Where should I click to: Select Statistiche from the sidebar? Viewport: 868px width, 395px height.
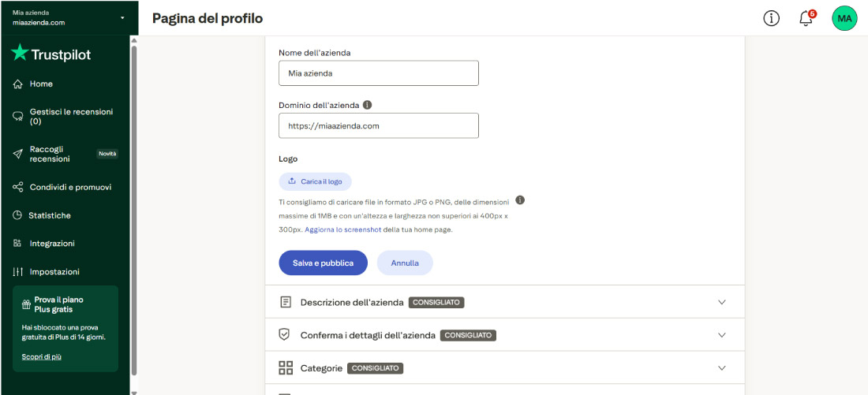pos(50,215)
